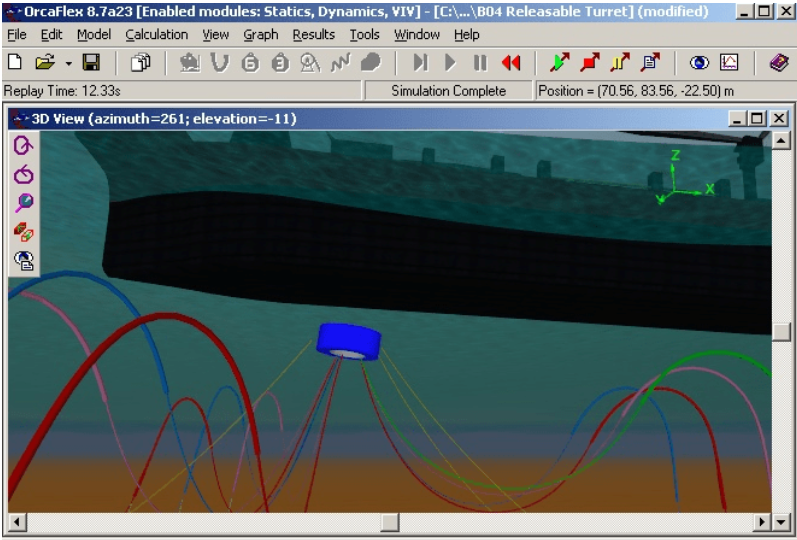Click the green arrow toolbar icon
Viewport: 797px width, 540px height.
point(560,63)
